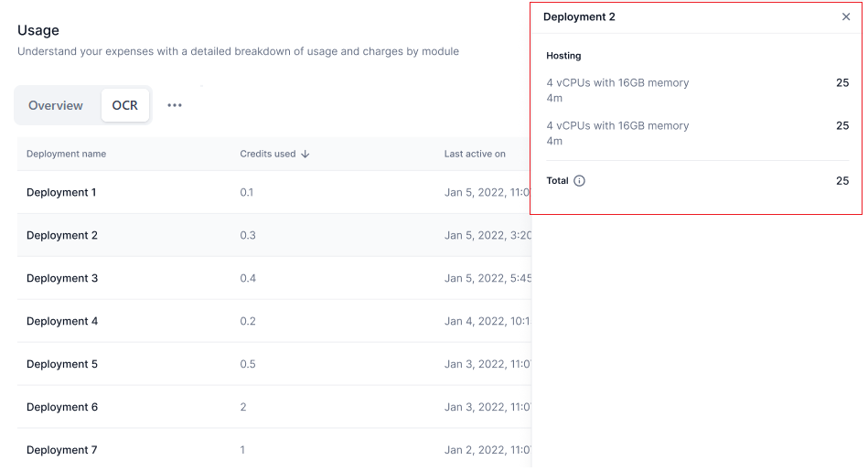Image resolution: width=868 pixels, height=471 pixels.
Task: Open the Deployment 1 row
Action: [61, 193]
